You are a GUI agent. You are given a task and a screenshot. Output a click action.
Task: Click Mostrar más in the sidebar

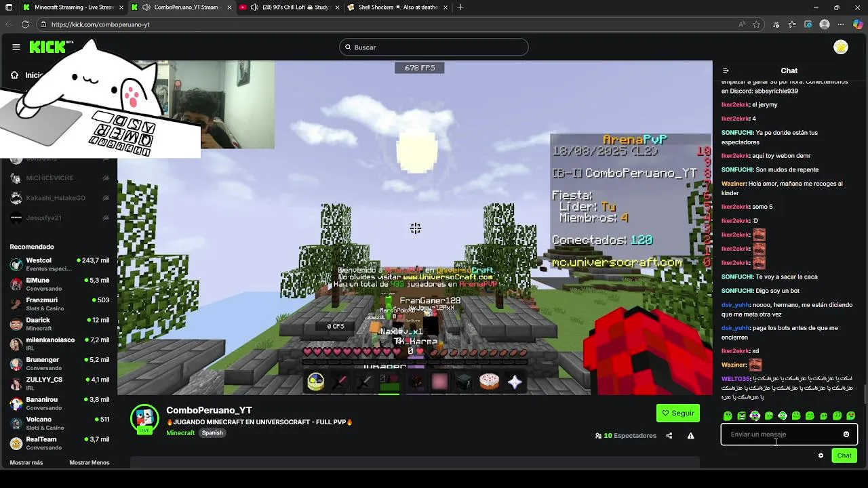(26, 463)
